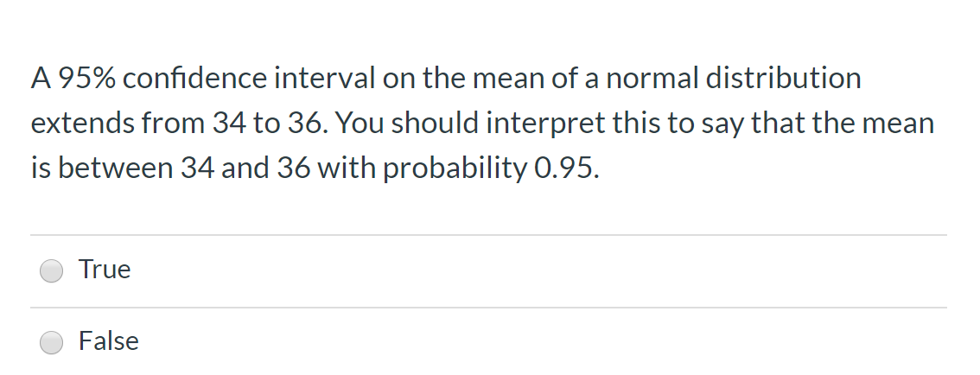Click the word 'confidence' in the question
Viewport: 980px width, 375px height.
194,79
